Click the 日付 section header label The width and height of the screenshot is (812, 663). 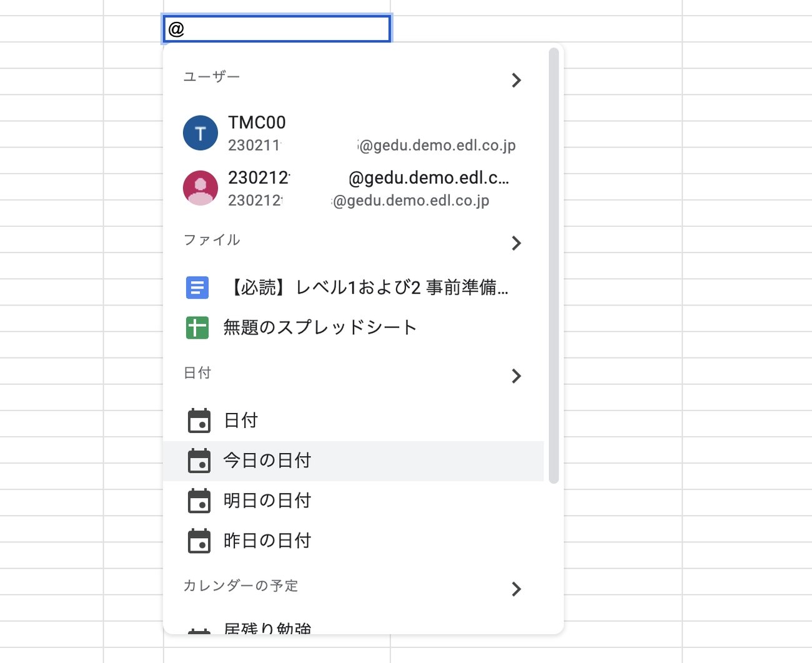tap(197, 373)
